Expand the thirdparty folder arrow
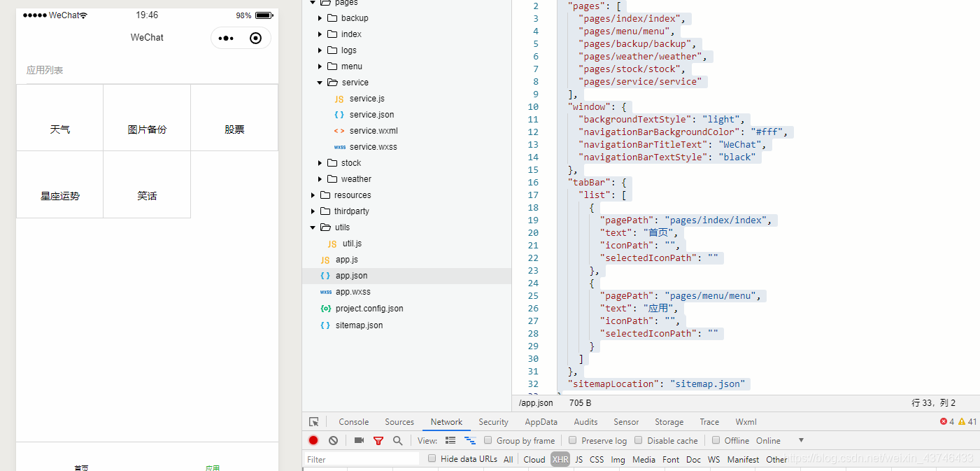Image resolution: width=980 pixels, height=471 pixels. coord(313,211)
